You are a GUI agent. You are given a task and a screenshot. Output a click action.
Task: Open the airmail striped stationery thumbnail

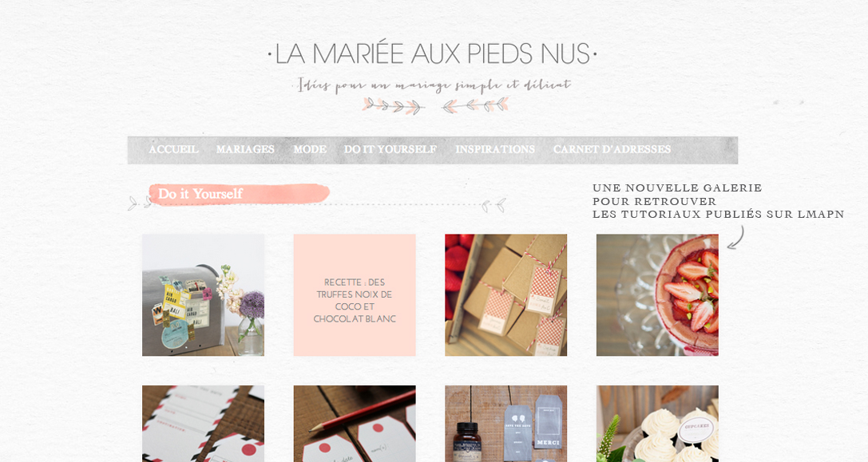203,424
